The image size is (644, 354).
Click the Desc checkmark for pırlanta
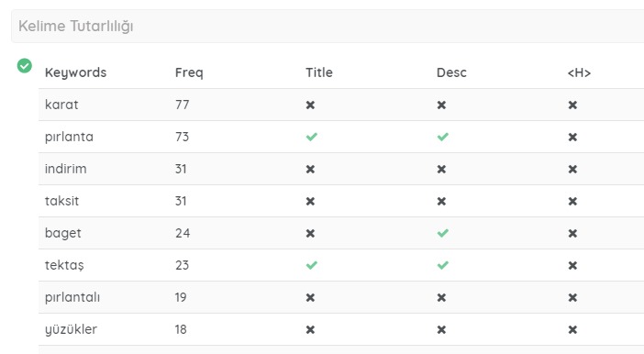443,137
